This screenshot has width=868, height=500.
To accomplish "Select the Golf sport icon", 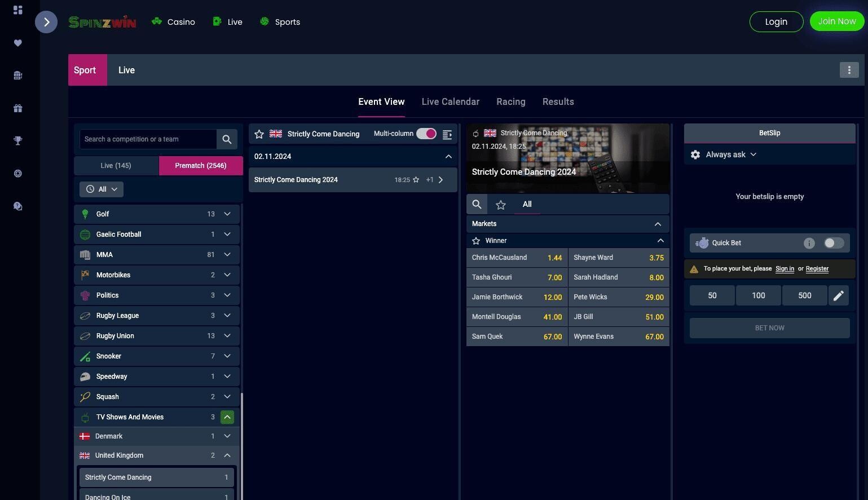I will pyautogui.click(x=85, y=214).
